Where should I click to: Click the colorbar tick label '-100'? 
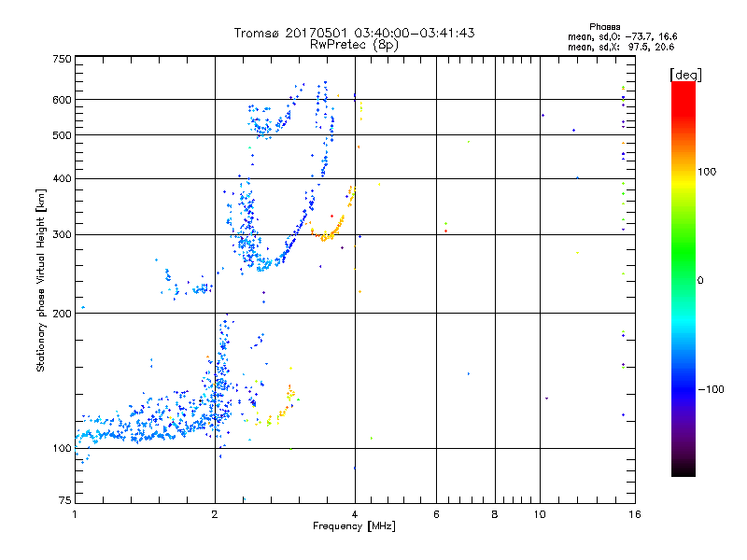click(x=711, y=389)
